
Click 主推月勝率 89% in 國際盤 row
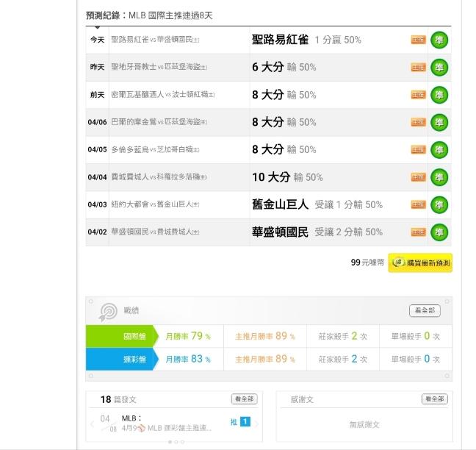click(265, 336)
